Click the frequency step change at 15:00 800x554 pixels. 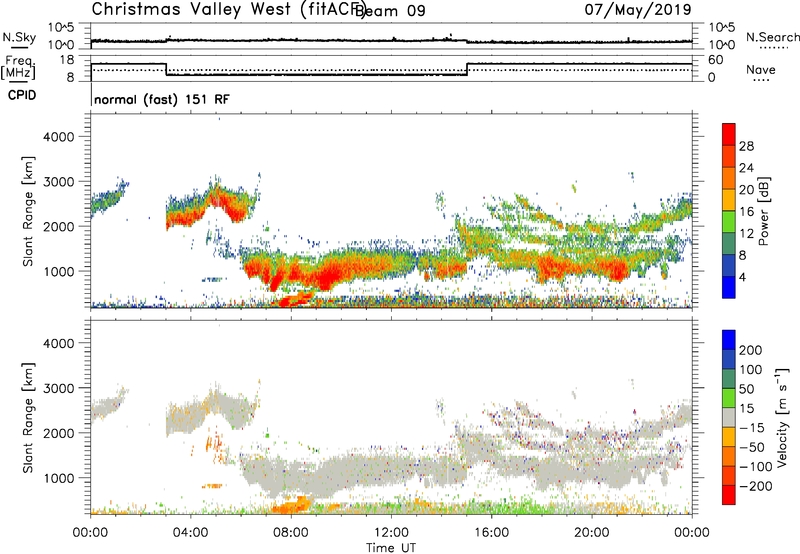(467, 69)
